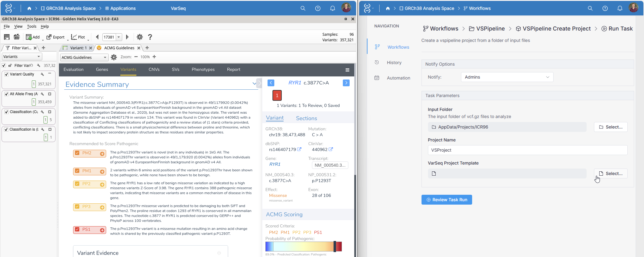
Task: Open ACMG Guidelines settings gear icon
Action: (x=114, y=57)
